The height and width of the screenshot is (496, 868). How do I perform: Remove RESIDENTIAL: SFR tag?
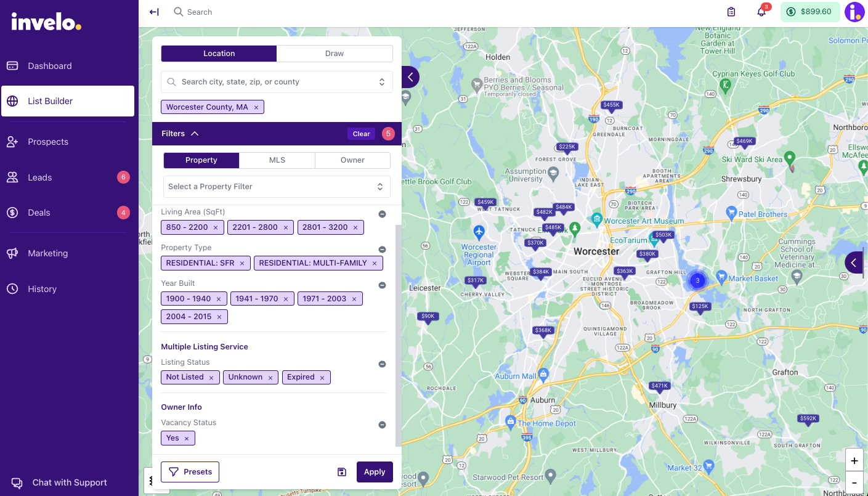coord(242,263)
